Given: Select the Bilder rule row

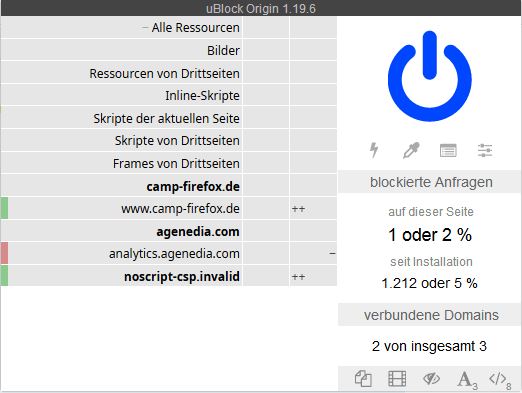Looking at the screenshot, I should 122,50.
